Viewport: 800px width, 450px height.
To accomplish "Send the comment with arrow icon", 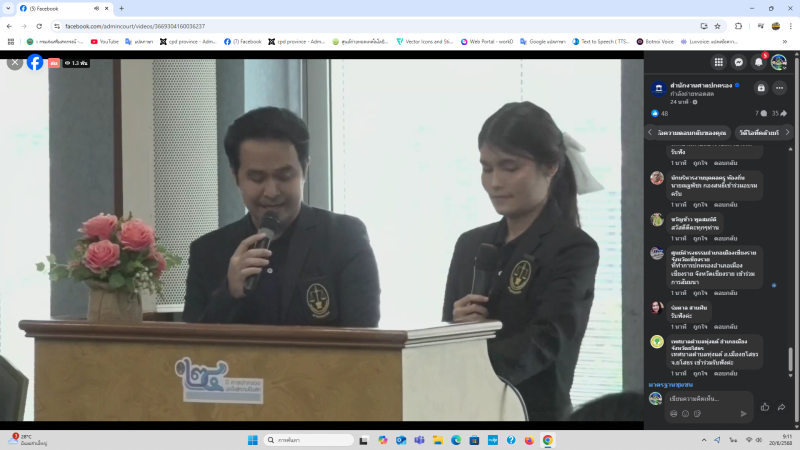I will tap(743, 414).
